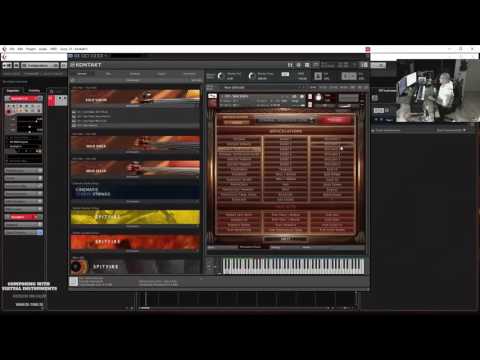Switch to the Visibility tab in the left zone
Image resolution: width=480 pixels, height=360 pixels.
pyautogui.click(x=34, y=90)
